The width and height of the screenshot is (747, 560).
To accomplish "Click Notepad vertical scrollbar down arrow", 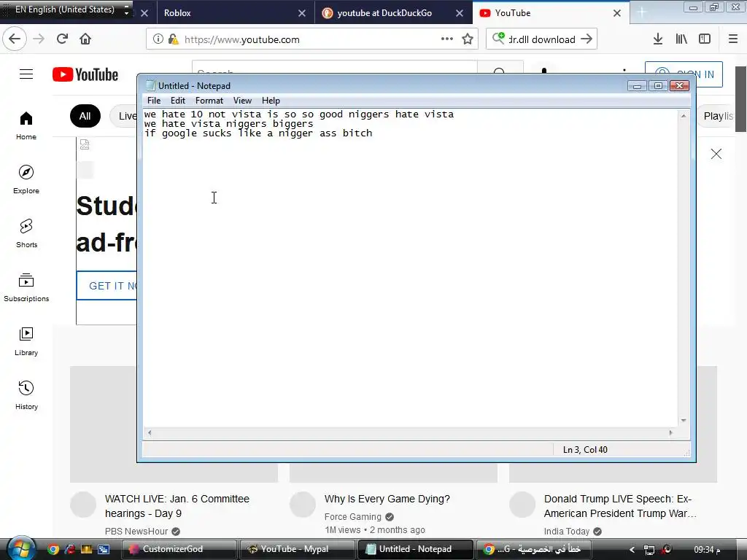I will (683, 421).
